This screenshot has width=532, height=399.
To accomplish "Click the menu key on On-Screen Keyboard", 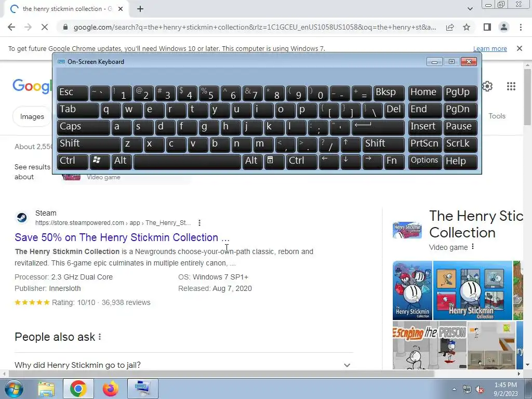I will coord(274,161).
